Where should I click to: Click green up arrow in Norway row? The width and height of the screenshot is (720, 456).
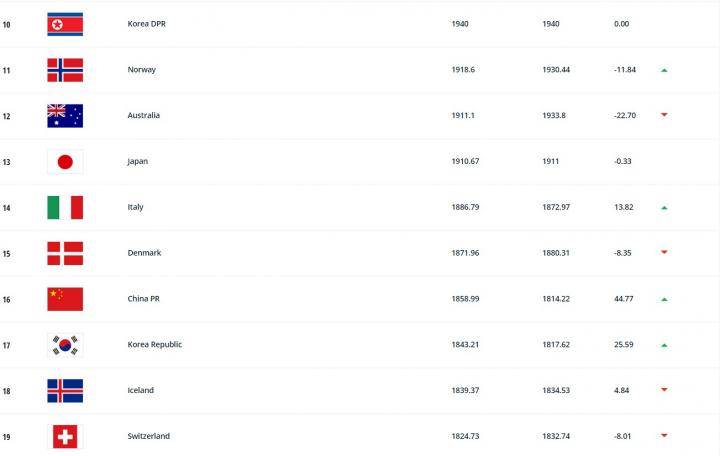[x=664, y=70]
